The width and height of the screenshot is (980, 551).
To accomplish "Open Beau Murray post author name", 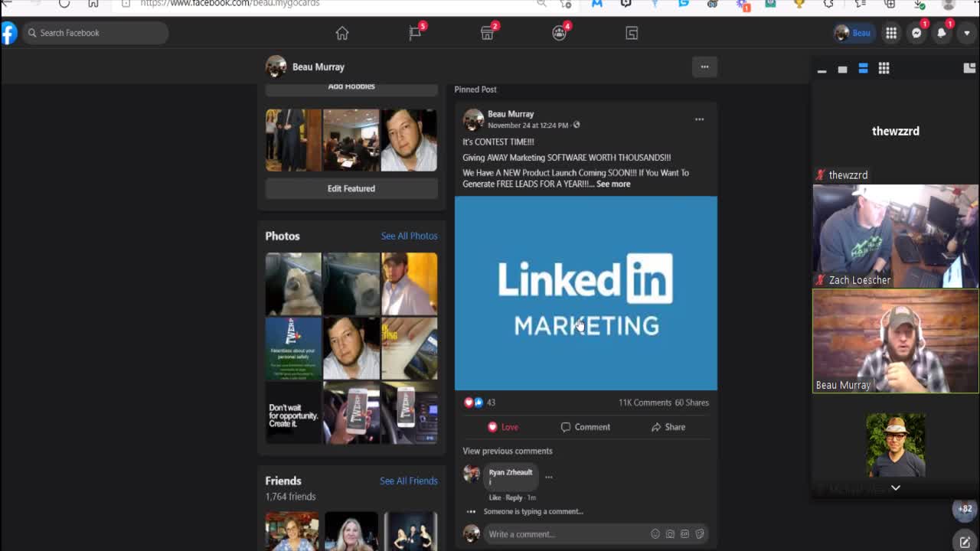I will [x=511, y=114].
